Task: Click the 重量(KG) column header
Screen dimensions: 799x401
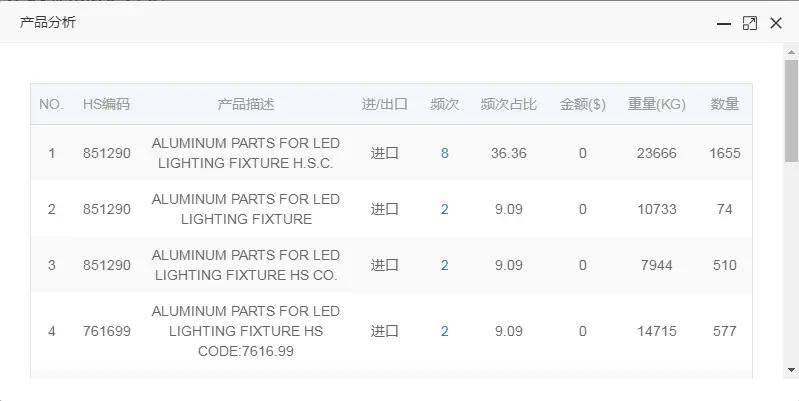Action: point(656,104)
